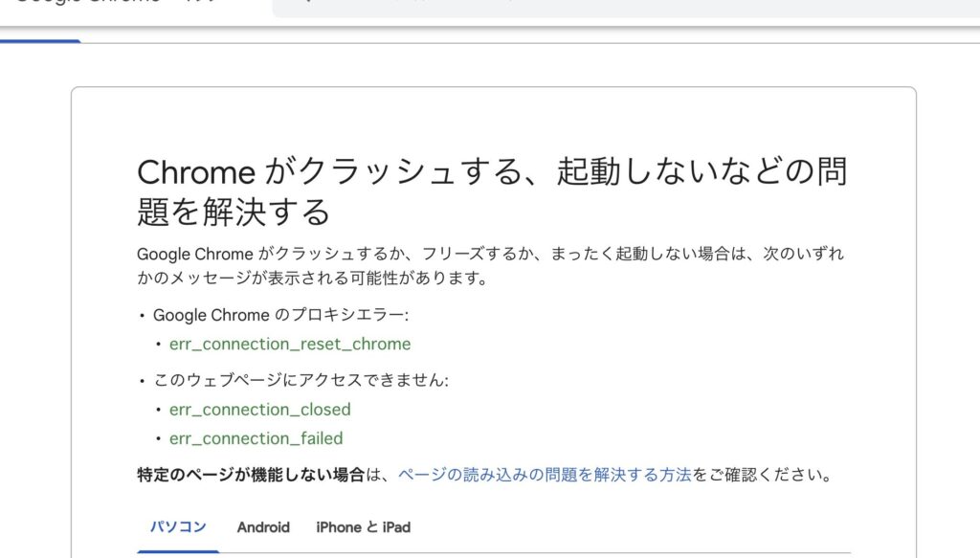Viewport: 980px width, 558px height.
Task: Open the iPhone と iPad tab
Action: (363, 527)
